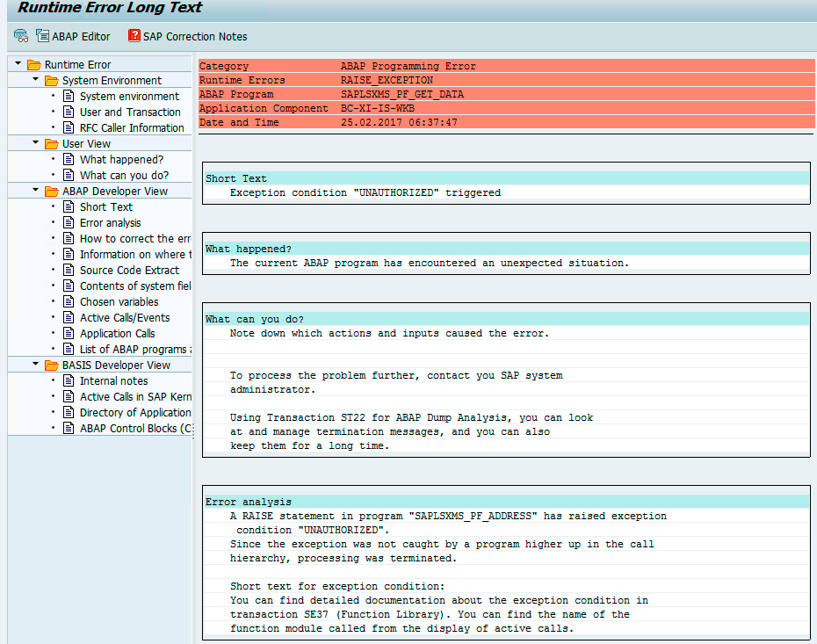Open Internal notes in the tree
817x644 pixels.
(x=113, y=381)
